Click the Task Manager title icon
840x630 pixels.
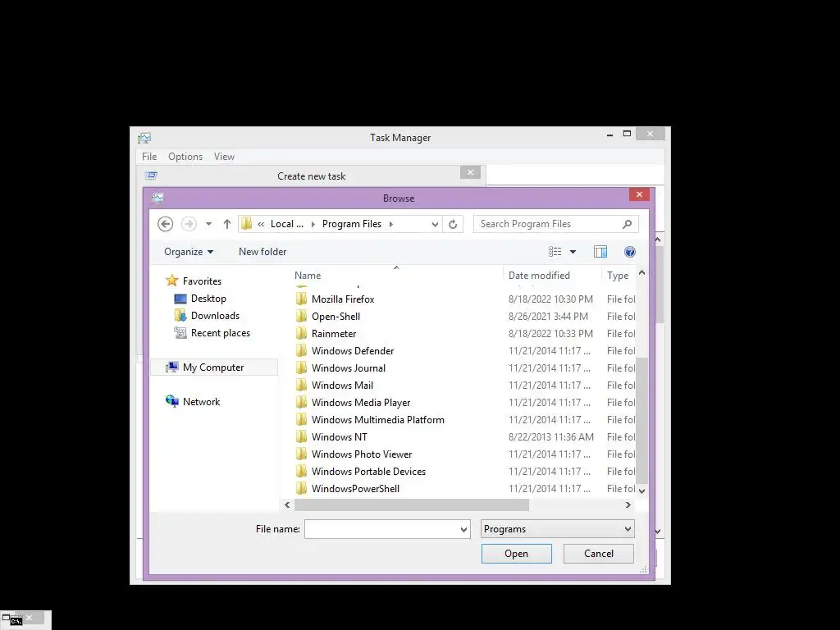click(144, 138)
